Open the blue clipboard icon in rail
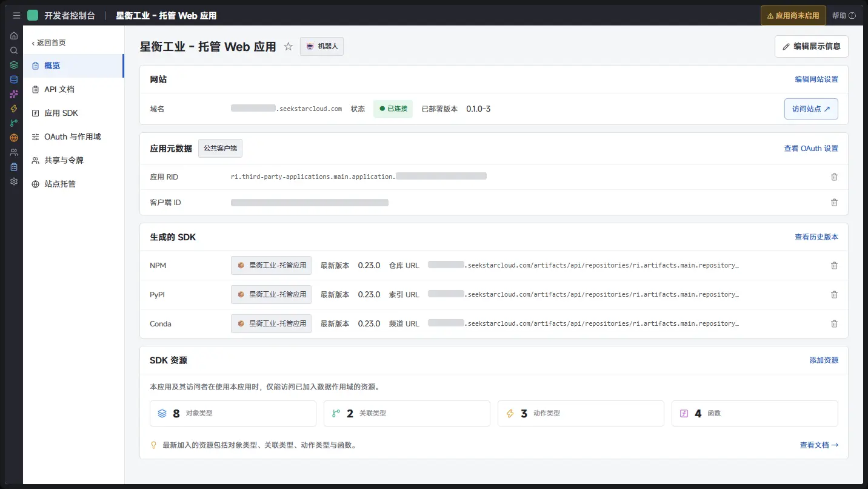Image resolution: width=868 pixels, height=489 pixels. tap(14, 167)
